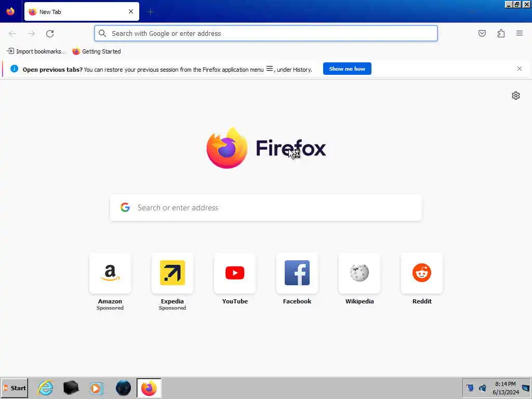Click the show desktop tray icon
Viewport: 532px width, 399px height.
pyautogui.click(x=526, y=388)
